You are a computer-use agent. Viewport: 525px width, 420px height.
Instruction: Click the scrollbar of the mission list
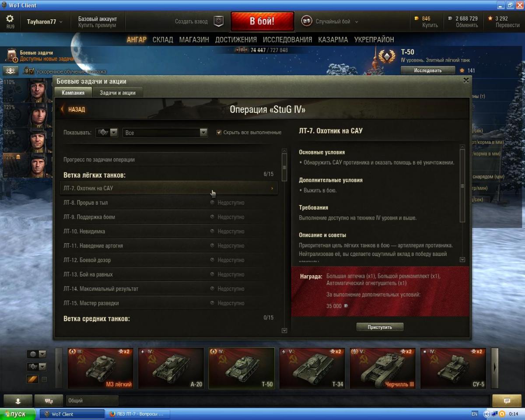coord(284,167)
